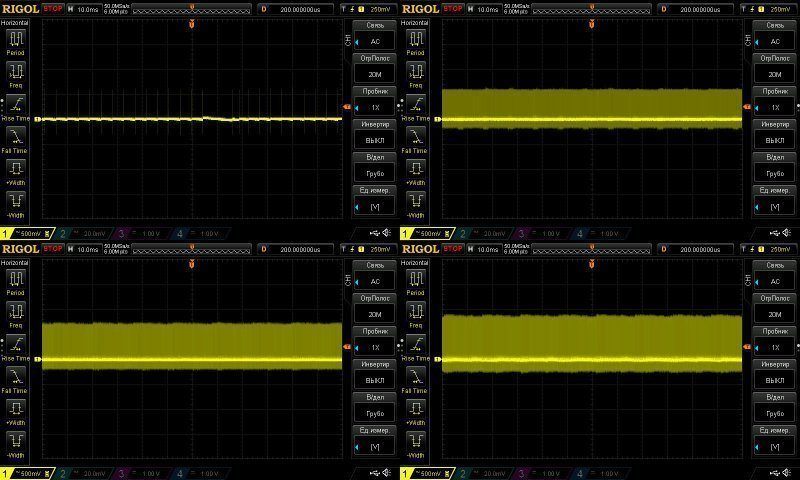Select channel 4 tab in top-right capture
The width and height of the screenshot is (800, 480).
tap(601, 234)
